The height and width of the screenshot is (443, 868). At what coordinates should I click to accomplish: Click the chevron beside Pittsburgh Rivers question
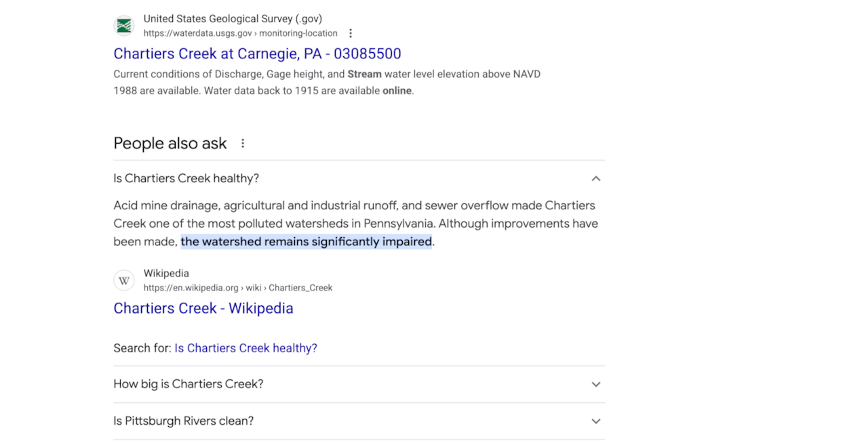point(596,421)
